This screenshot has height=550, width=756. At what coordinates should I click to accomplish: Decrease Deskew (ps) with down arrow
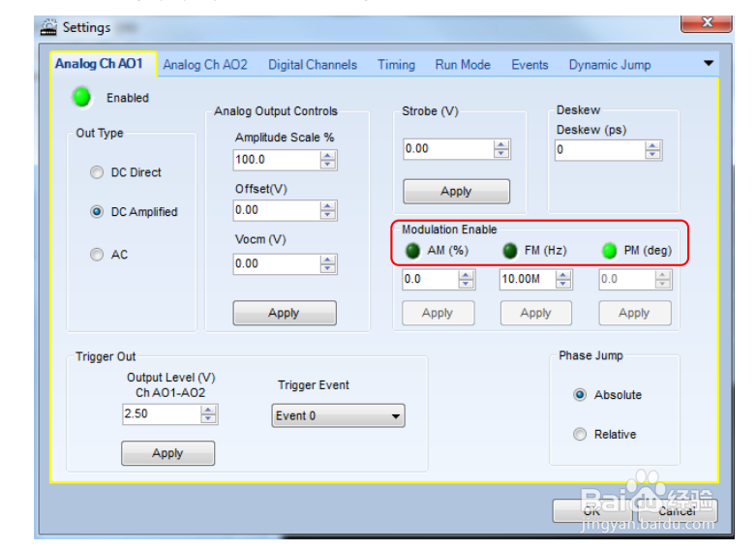click(x=652, y=155)
